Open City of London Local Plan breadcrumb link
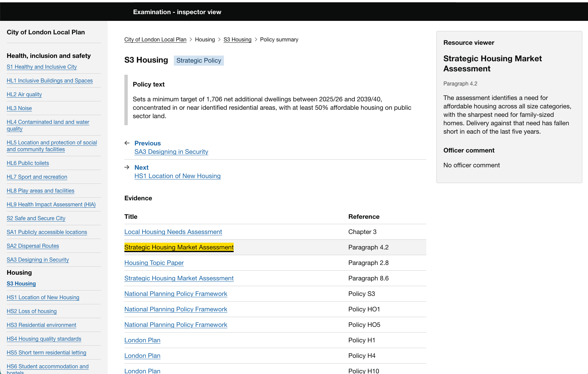Image resolution: width=588 pixels, height=374 pixels. (155, 39)
